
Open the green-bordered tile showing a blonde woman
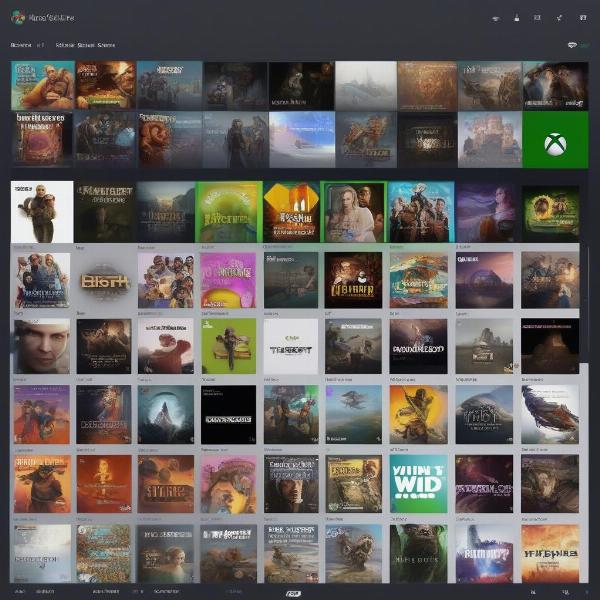click(x=353, y=212)
